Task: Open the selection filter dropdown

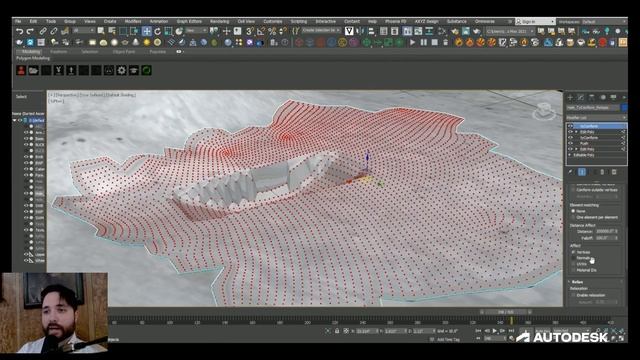Action: pyautogui.click(x=84, y=31)
